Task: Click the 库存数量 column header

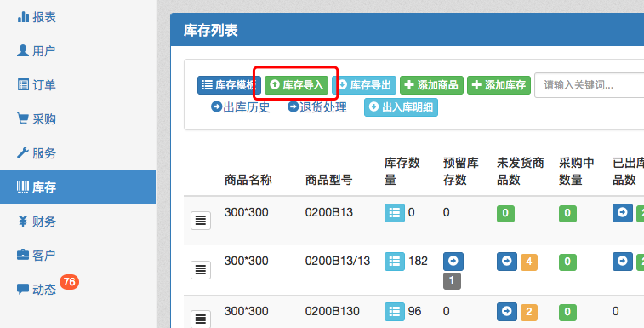Action: (x=402, y=171)
